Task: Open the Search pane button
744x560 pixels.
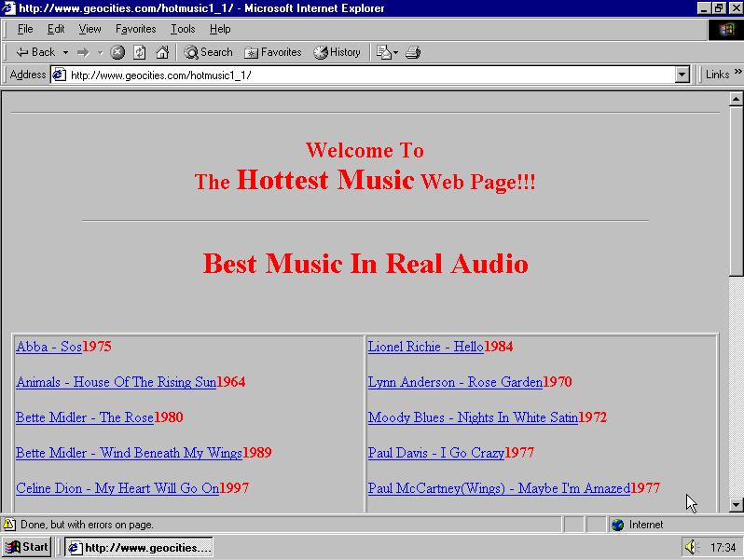Action: point(208,52)
